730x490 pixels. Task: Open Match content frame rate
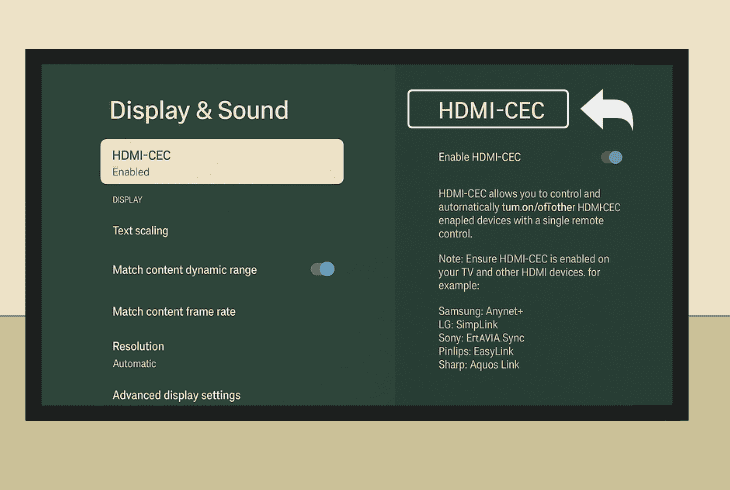point(174,312)
